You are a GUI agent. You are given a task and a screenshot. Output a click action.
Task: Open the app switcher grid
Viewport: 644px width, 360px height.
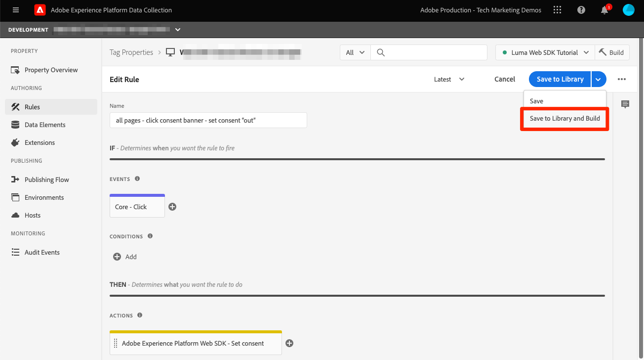pos(558,10)
